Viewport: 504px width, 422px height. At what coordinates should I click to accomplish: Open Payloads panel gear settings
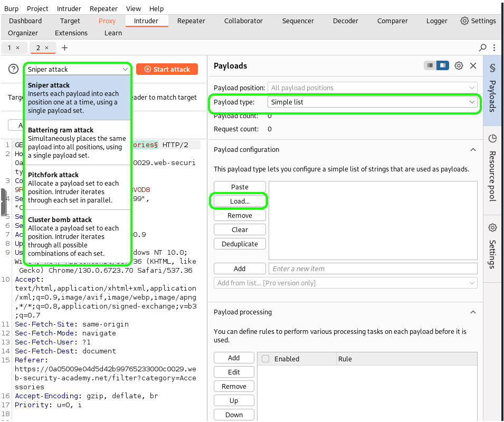[x=459, y=66]
